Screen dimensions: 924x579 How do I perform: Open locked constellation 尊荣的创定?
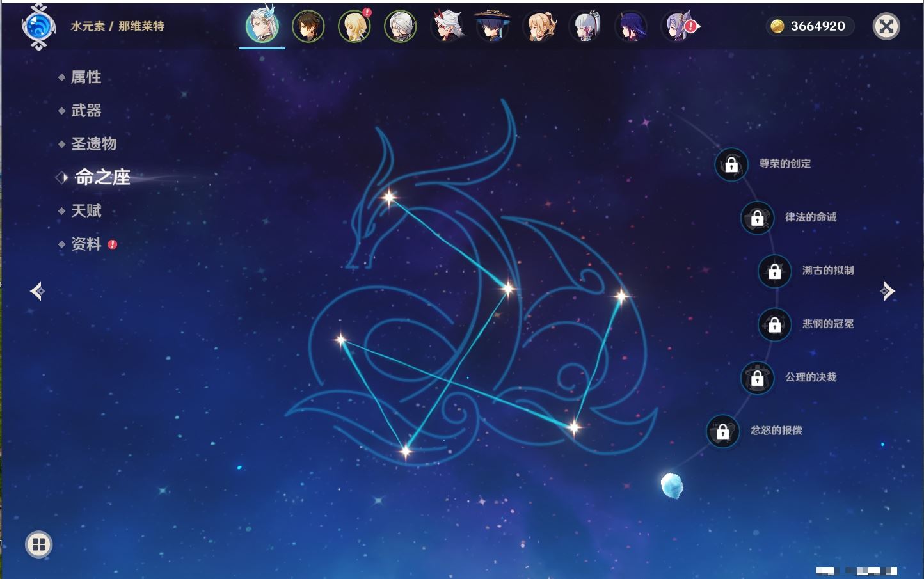point(731,165)
